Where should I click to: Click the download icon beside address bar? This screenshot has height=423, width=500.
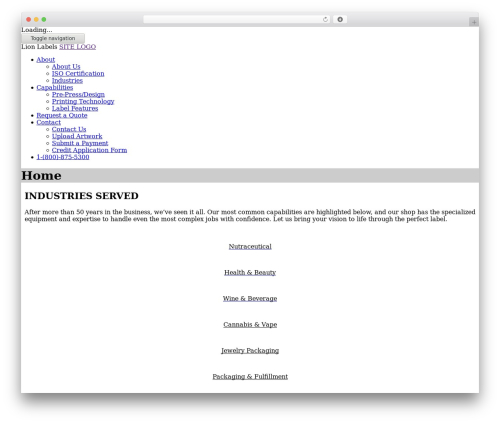pyautogui.click(x=340, y=19)
